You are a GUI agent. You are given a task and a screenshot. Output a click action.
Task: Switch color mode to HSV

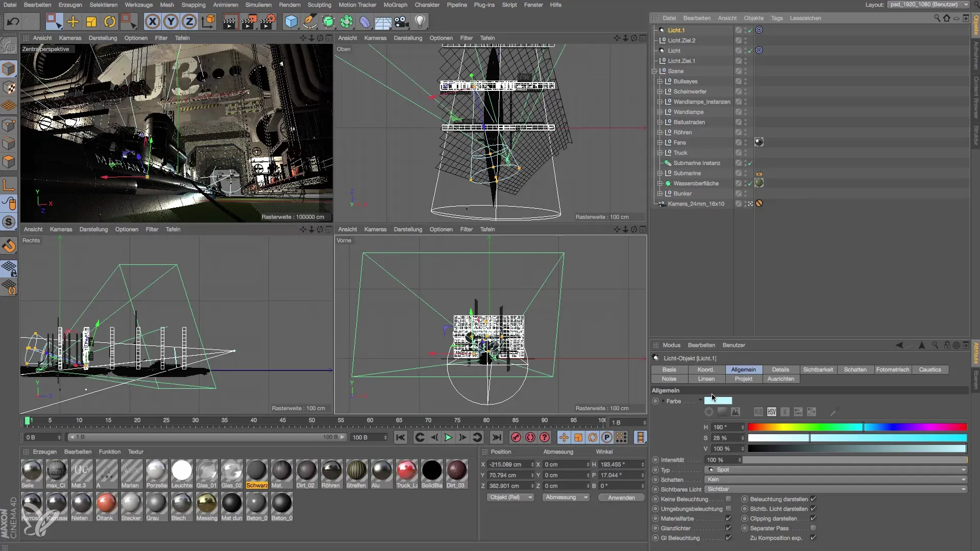[x=772, y=412]
